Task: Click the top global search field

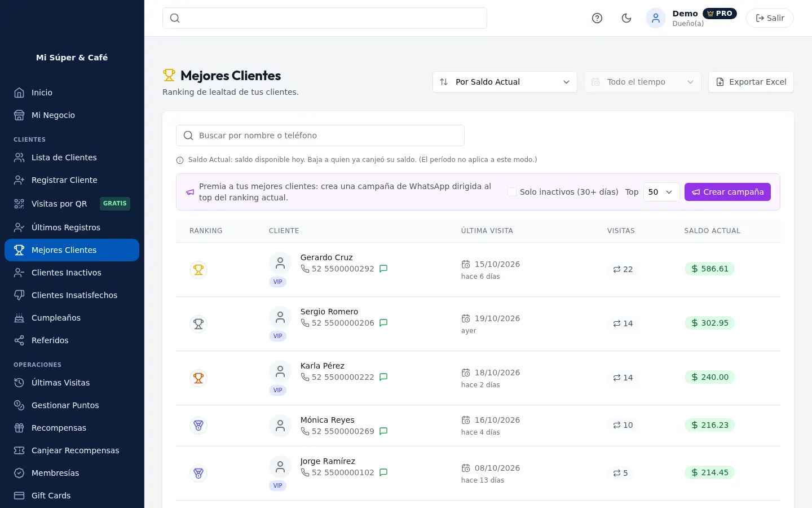Action: pyautogui.click(x=325, y=18)
